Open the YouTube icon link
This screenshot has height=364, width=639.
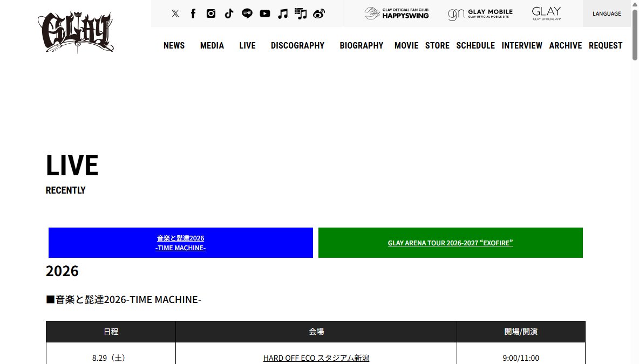click(x=265, y=13)
